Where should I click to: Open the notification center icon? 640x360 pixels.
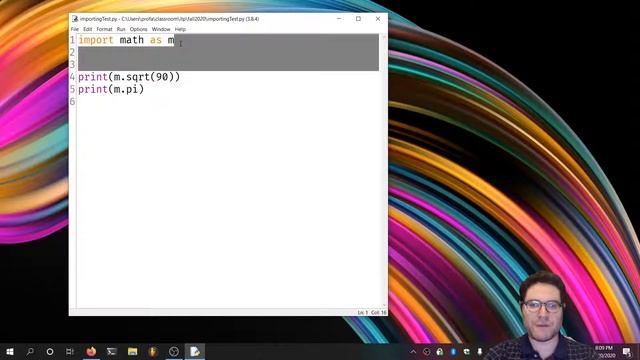pyautogui.click(x=627, y=352)
